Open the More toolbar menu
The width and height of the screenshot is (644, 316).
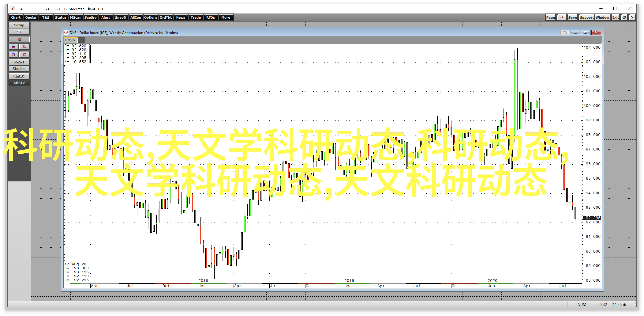tap(225, 17)
